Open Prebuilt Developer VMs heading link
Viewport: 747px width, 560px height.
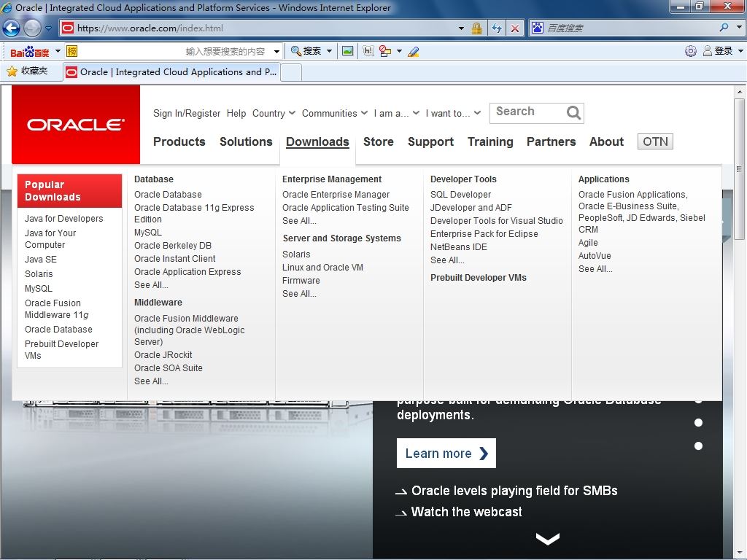point(479,278)
